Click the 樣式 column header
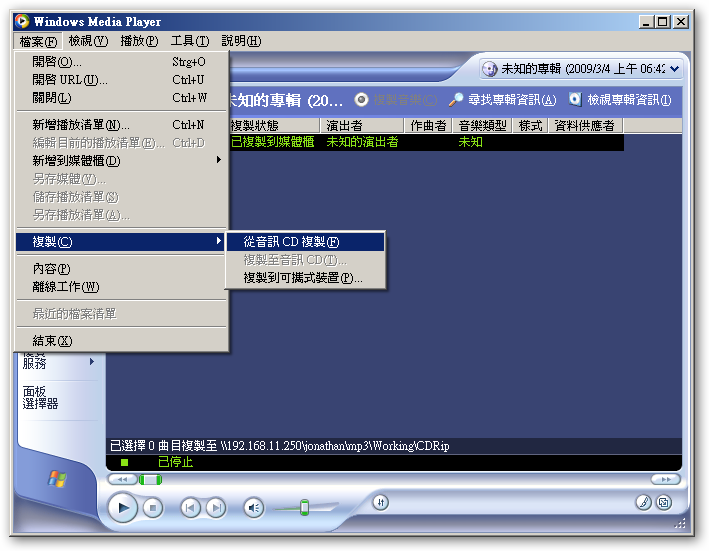Screen dimensions: 709x551 (x=530, y=125)
